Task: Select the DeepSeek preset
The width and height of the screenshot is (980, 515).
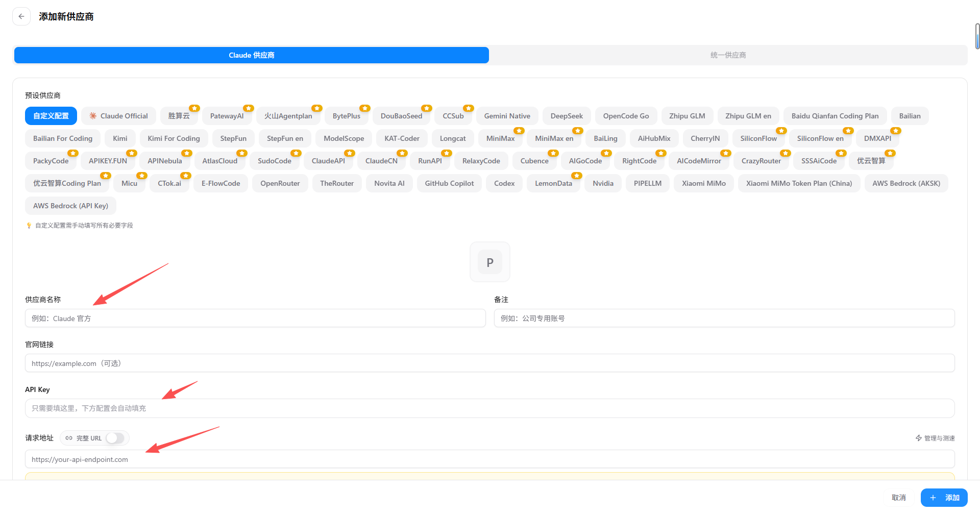Action: pos(567,116)
